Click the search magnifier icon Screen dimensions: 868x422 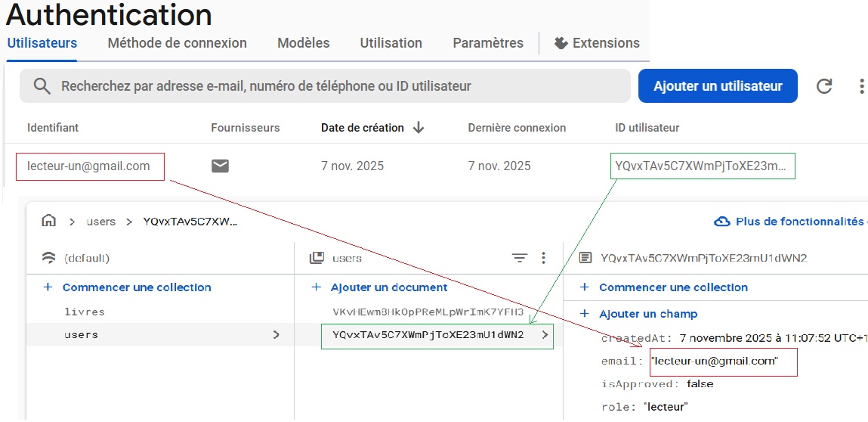42,86
